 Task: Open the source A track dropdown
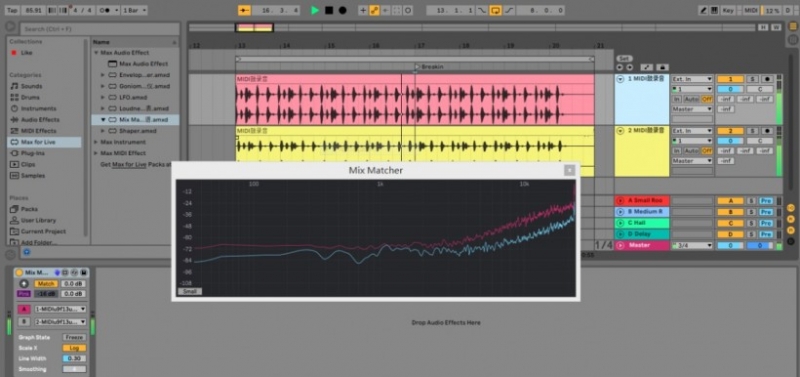tap(60, 309)
